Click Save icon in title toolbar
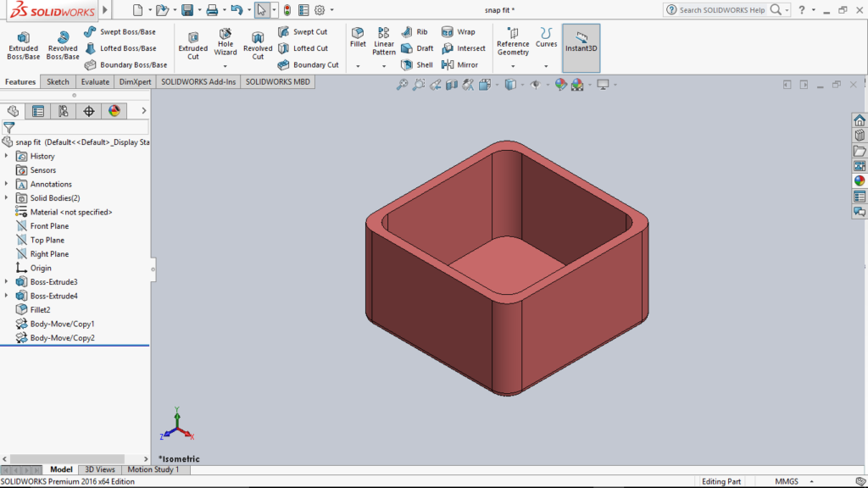Image resolution: width=868 pixels, height=488 pixels. (187, 10)
